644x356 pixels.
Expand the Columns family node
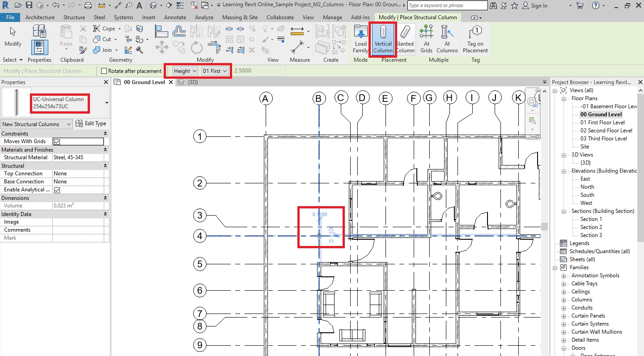[x=564, y=300]
